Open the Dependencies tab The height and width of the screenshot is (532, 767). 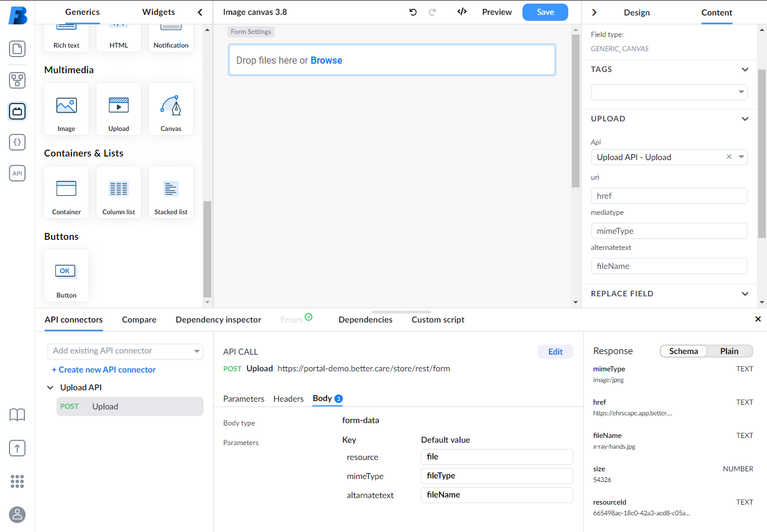tap(365, 320)
